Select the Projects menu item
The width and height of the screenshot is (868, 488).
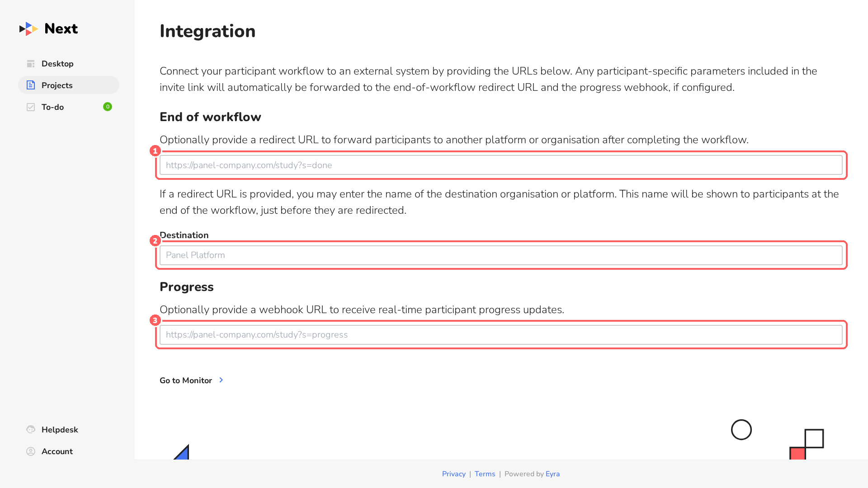69,85
